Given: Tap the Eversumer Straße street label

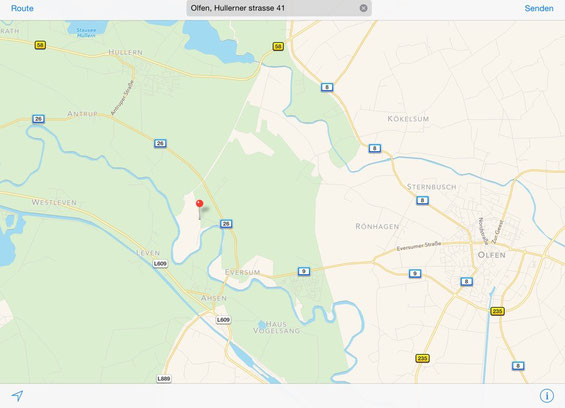Looking at the screenshot, I should point(419,246).
